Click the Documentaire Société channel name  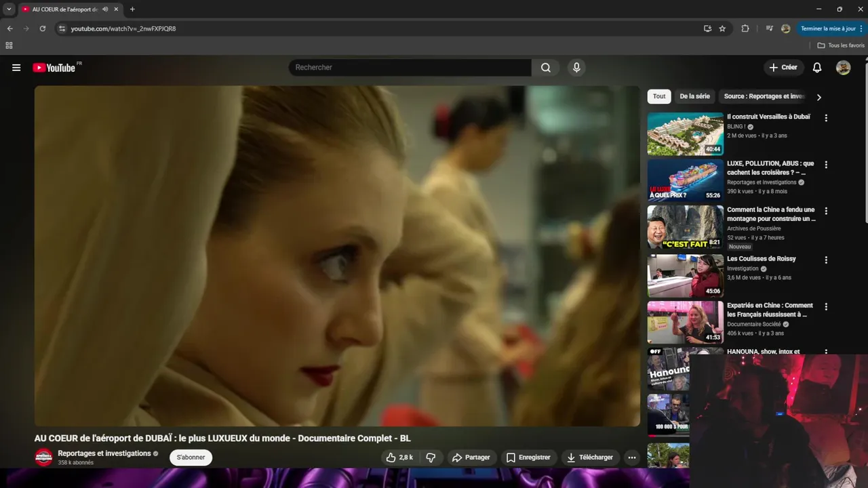[x=753, y=324]
